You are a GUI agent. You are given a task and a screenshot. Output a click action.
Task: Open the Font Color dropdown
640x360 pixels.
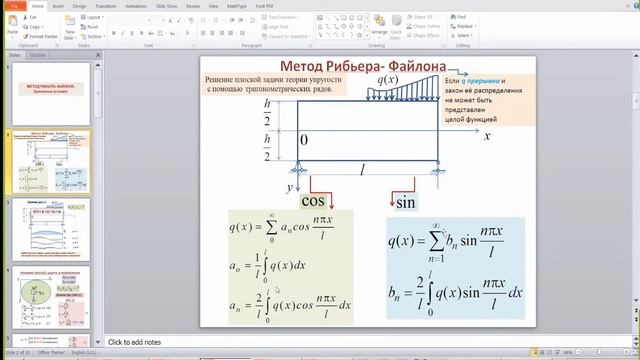[189, 33]
